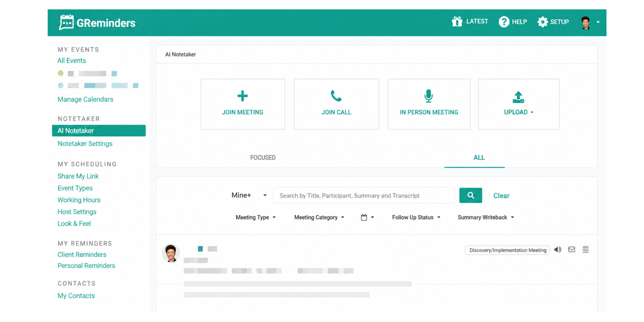Image resolution: width=644 pixels, height=322 pixels.
Task: Click the GReminders brand name
Action: [106, 23]
